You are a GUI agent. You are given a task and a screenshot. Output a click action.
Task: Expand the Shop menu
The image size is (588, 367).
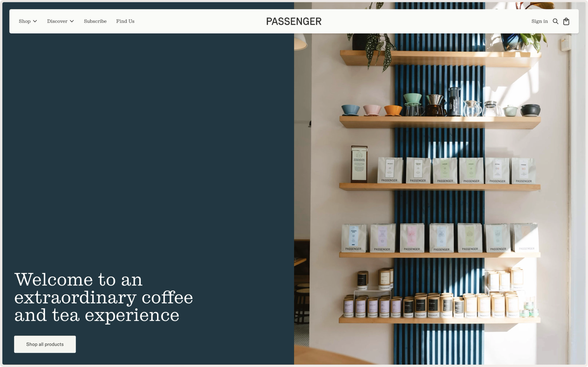[28, 21]
